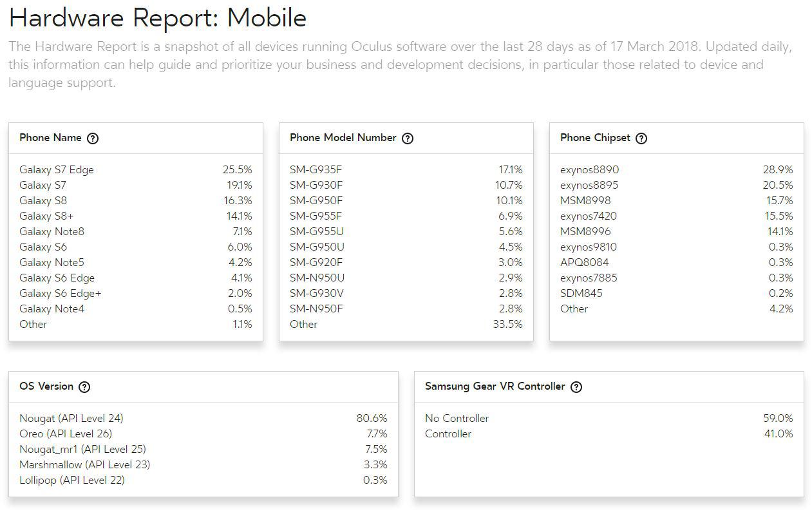This screenshot has height=514, width=812.
Task: Click the SM-G935F model number
Action: (x=316, y=170)
